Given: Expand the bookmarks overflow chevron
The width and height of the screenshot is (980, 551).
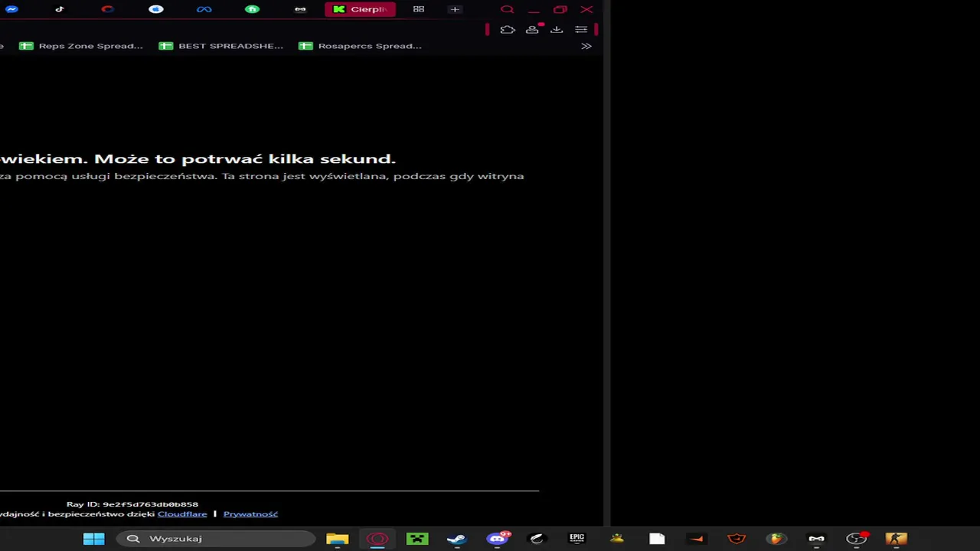Looking at the screenshot, I should click(586, 46).
